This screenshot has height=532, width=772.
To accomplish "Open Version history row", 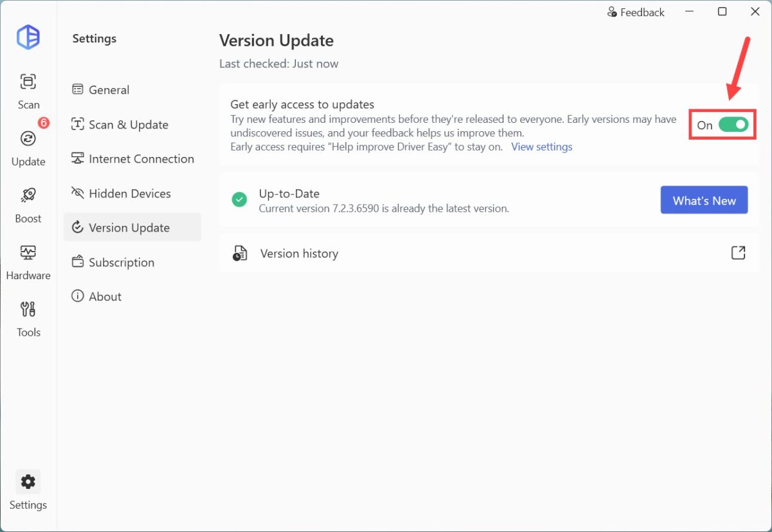I will [489, 253].
